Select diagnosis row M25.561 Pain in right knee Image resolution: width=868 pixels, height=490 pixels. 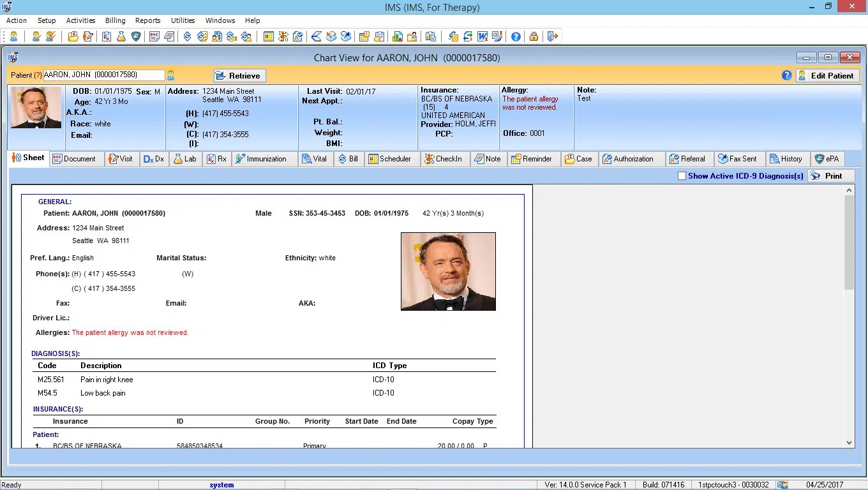(x=264, y=380)
